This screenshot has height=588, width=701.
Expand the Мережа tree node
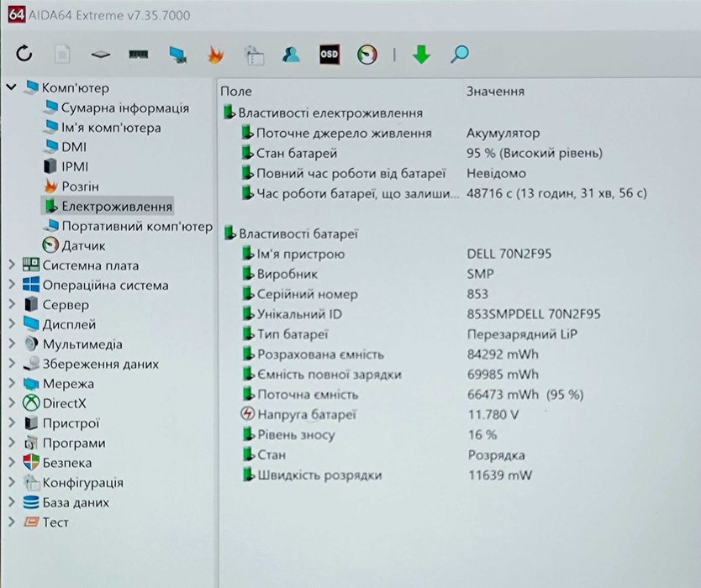pyautogui.click(x=12, y=383)
